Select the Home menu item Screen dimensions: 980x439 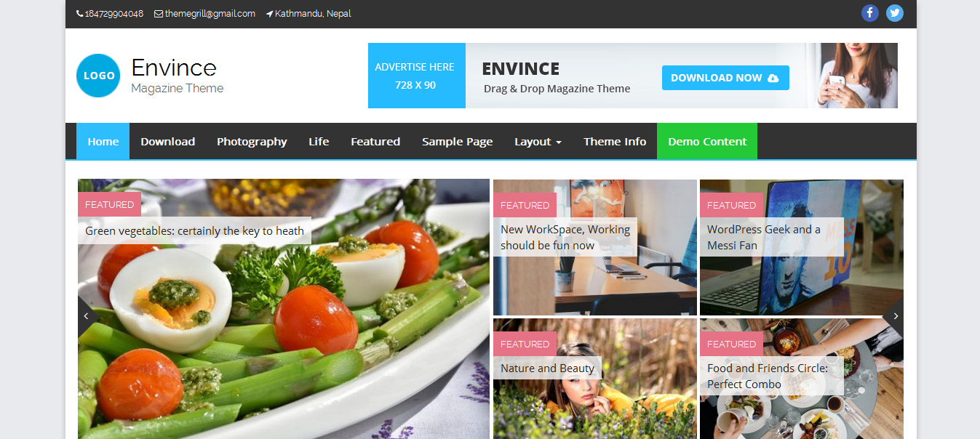(103, 141)
